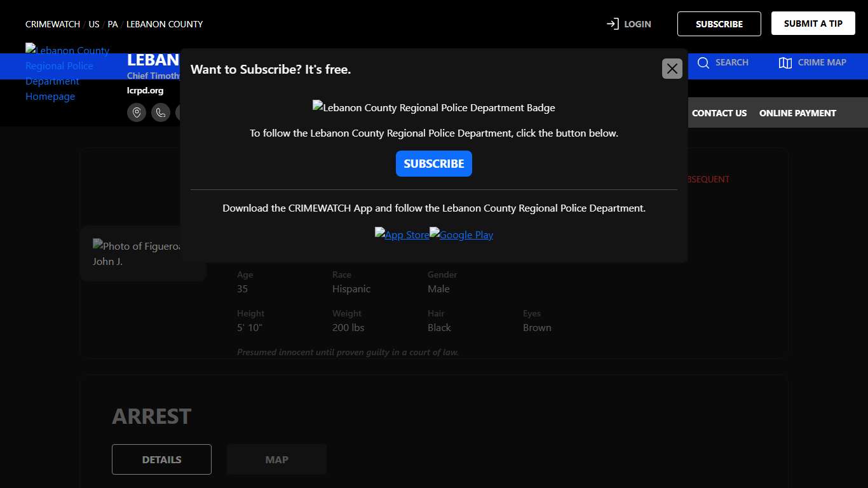Select the PA breadcrumb link
The width and height of the screenshot is (868, 488).
(112, 24)
